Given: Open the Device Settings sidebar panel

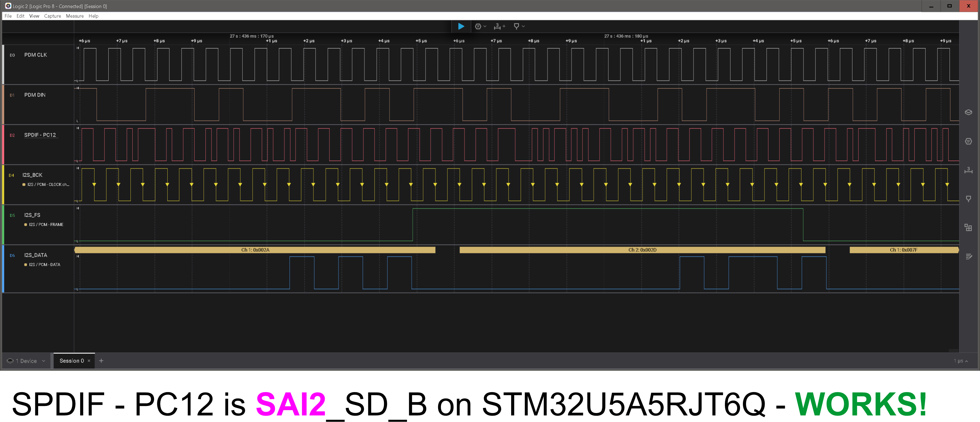Looking at the screenshot, I should point(968,112).
